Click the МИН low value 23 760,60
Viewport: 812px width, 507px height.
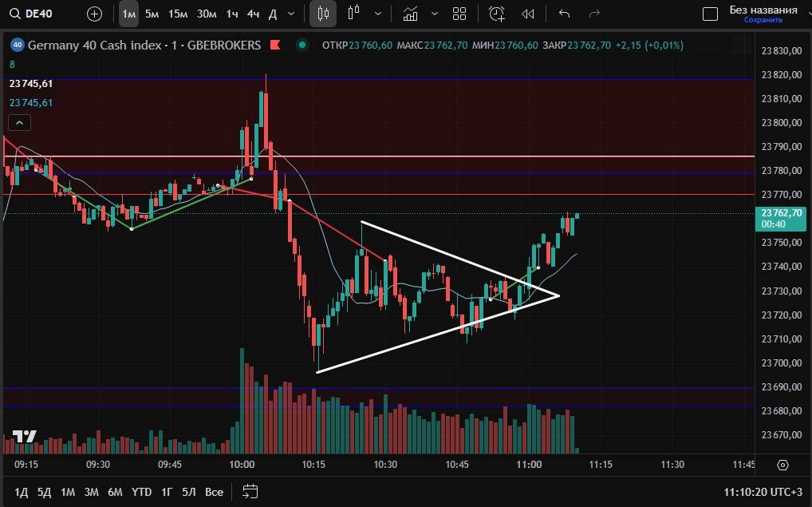pos(516,45)
